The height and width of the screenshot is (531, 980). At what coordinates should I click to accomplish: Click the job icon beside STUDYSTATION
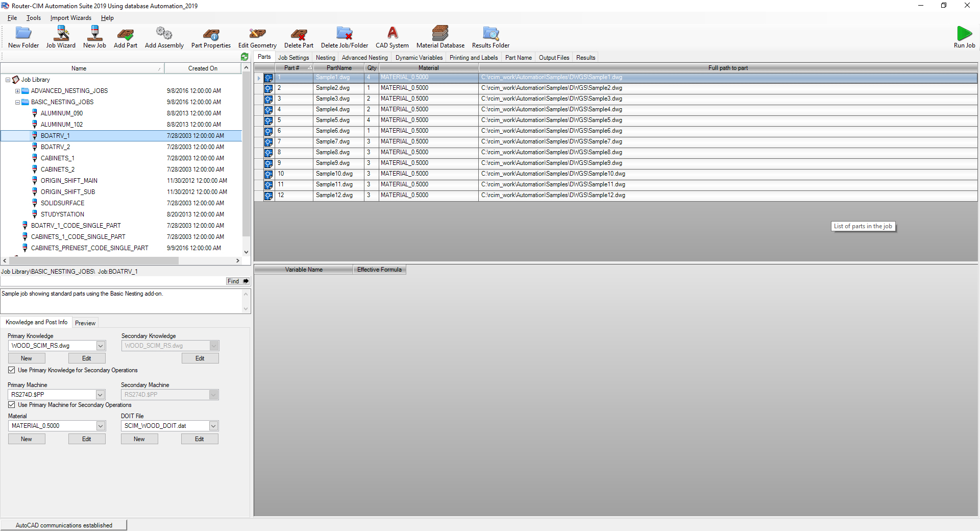(x=35, y=214)
